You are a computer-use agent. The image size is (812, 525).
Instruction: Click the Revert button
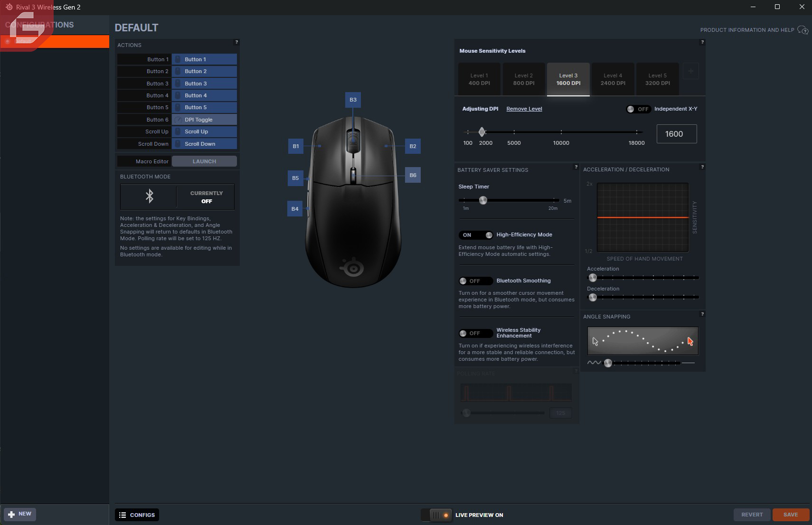(752, 515)
